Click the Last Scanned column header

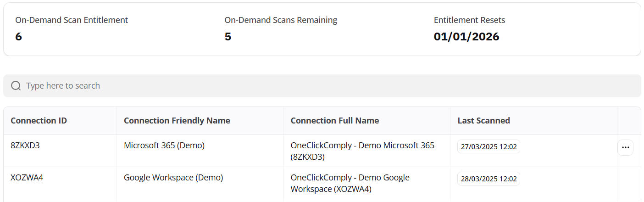pyautogui.click(x=484, y=121)
